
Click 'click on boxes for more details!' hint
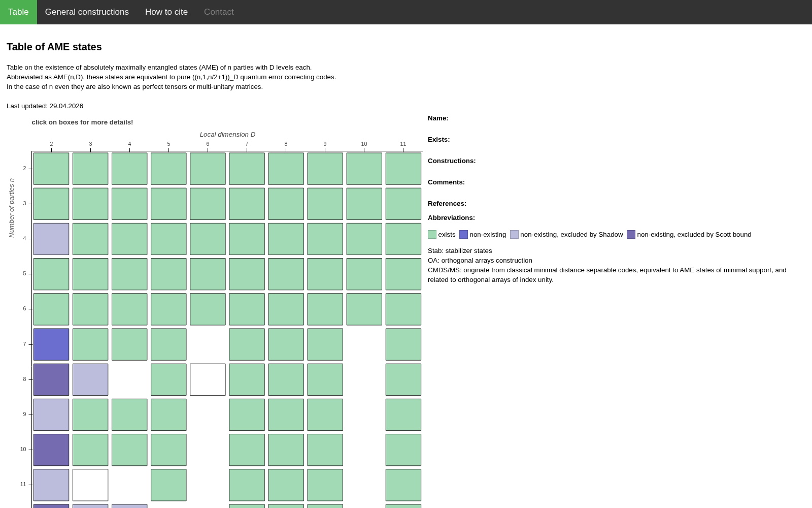pos(82,122)
